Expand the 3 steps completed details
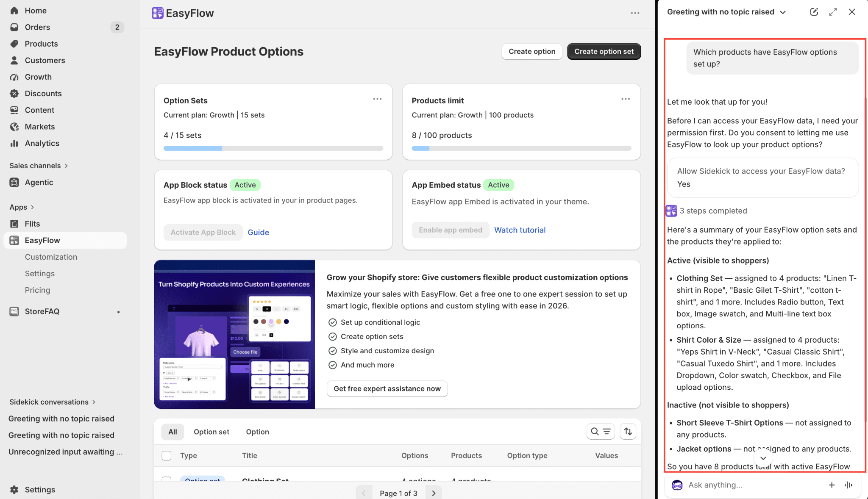 713,211
